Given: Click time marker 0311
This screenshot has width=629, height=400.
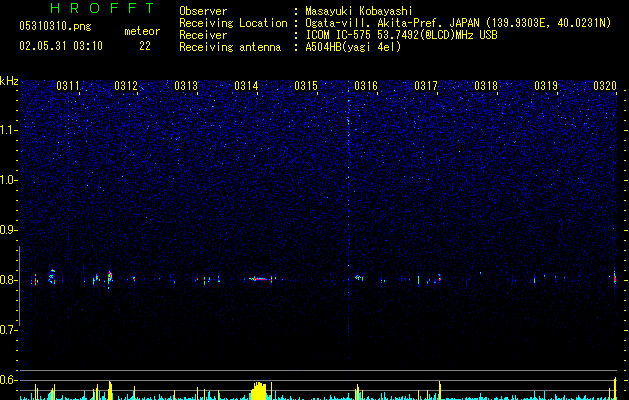Looking at the screenshot, I should click(x=68, y=85).
